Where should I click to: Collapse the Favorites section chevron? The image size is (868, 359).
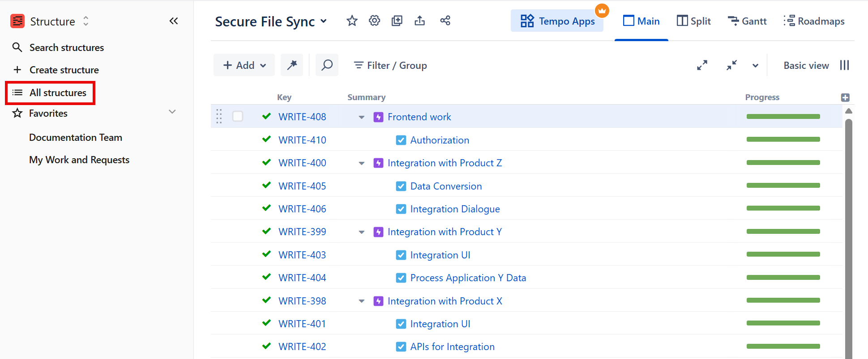click(x=172, y=112)
